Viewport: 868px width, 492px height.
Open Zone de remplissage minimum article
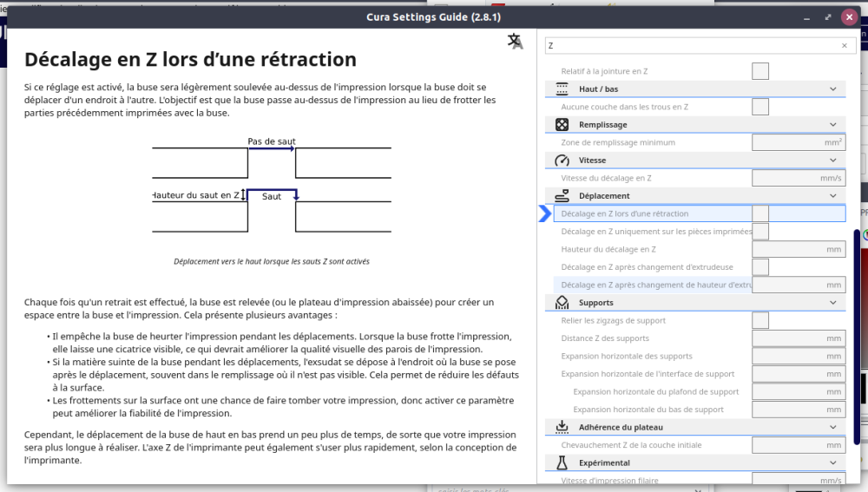[x=618, y=142]
